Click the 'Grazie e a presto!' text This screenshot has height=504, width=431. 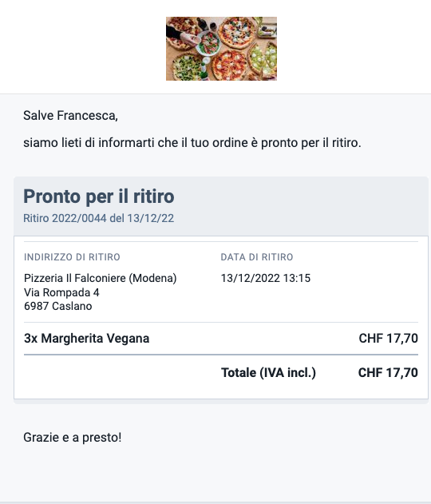click(x=73, y=438)
